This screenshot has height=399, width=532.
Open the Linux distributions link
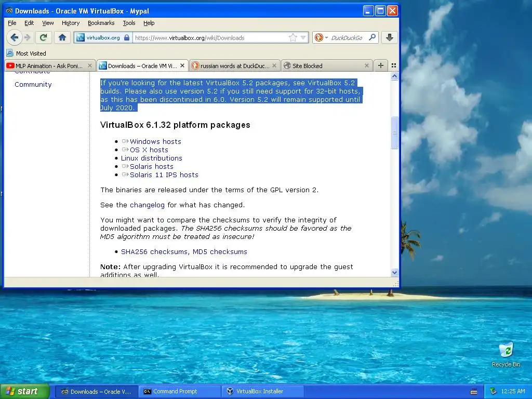point(152,158)
